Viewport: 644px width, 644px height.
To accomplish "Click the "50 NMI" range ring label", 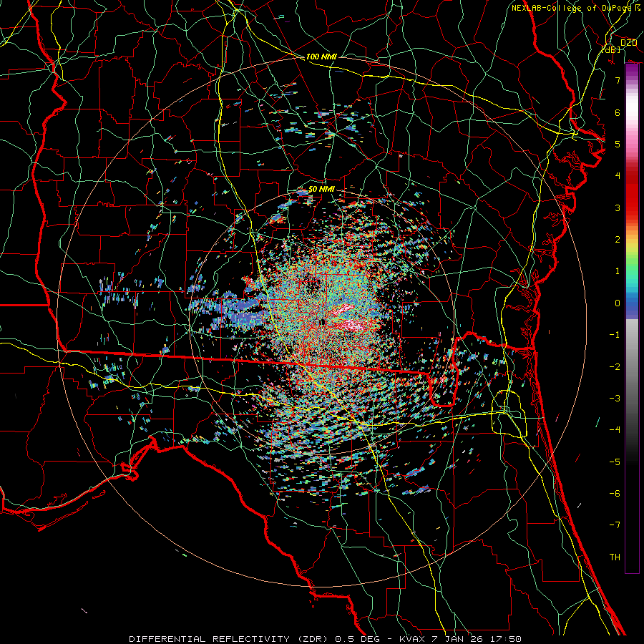I will point(321,190).
